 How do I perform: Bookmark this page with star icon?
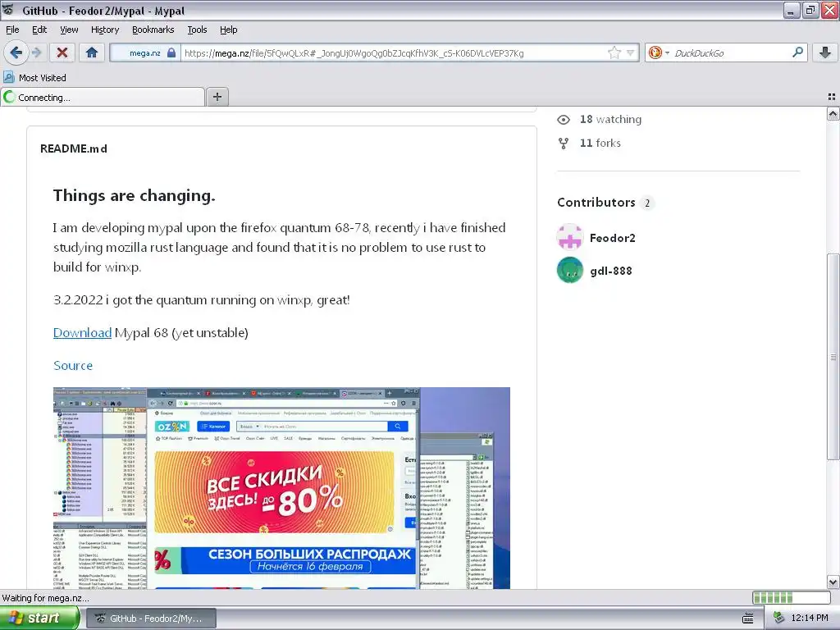click(614, 52)
